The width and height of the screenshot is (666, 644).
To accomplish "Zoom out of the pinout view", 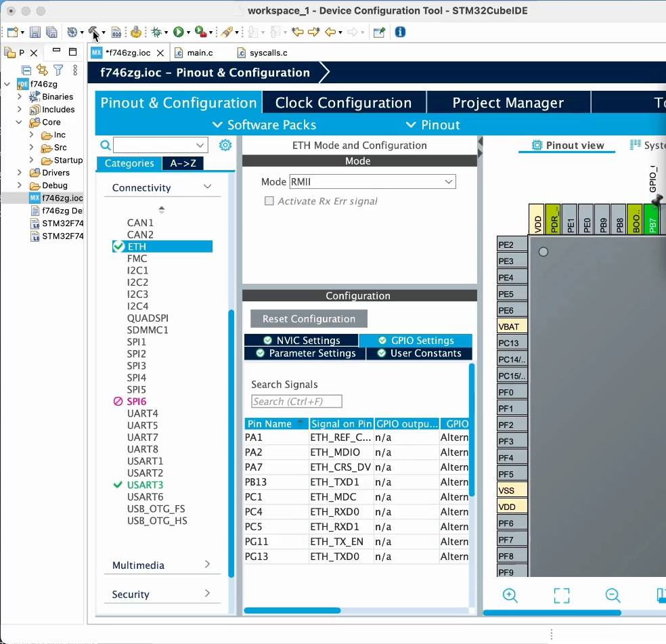I will (x=613, y=595).
